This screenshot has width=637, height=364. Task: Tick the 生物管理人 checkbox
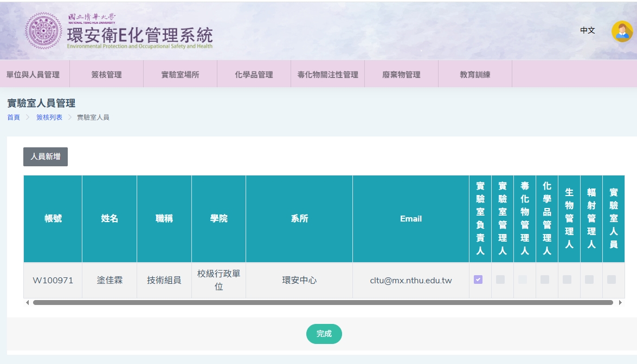coord(567,279)
